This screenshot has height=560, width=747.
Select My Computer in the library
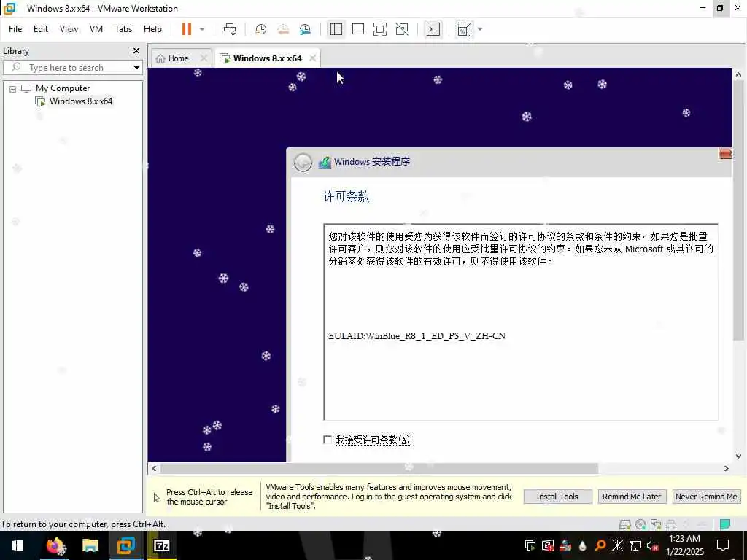tap(63, 88)
